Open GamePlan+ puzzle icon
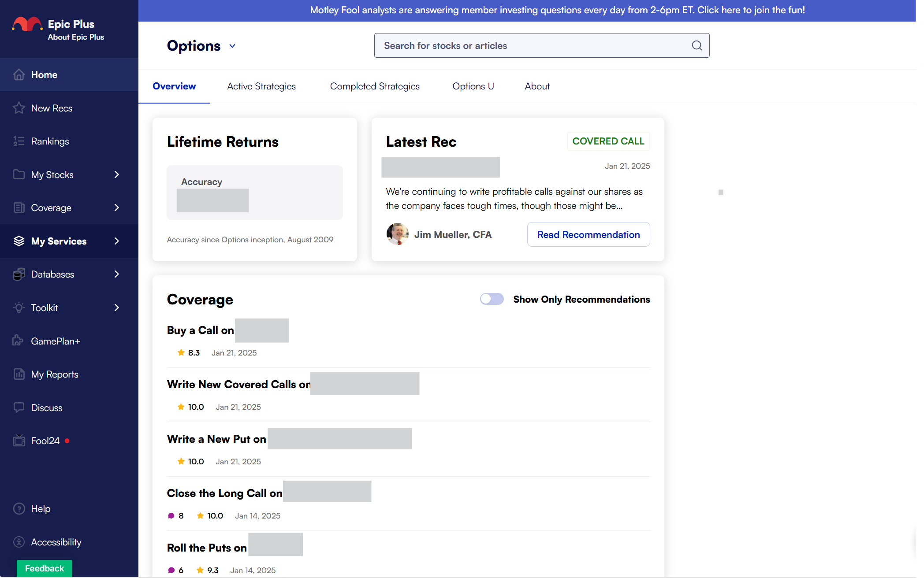 point(19,341)
